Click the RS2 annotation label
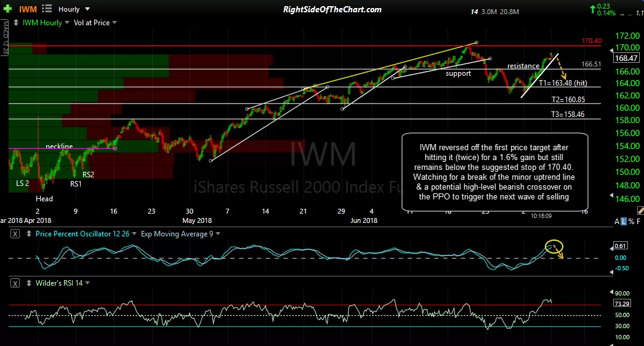The image size is (644, 346). pyautogui.click(x=88, y=175)
